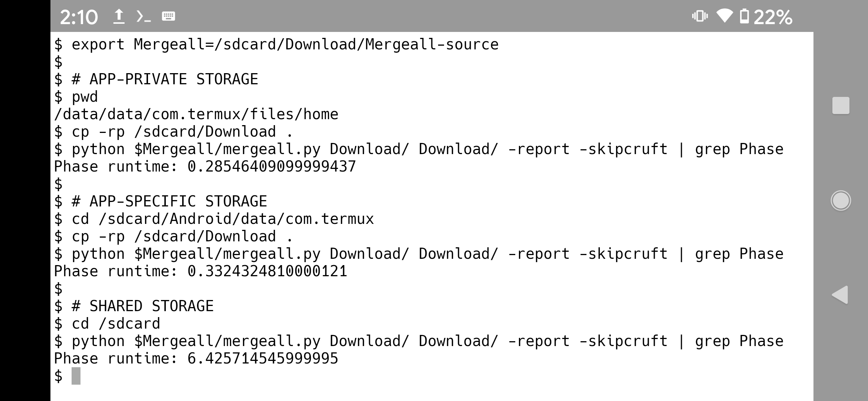Tap the keyboard notification icon
This screenshot has height=401, width=868.
point(168,16)
